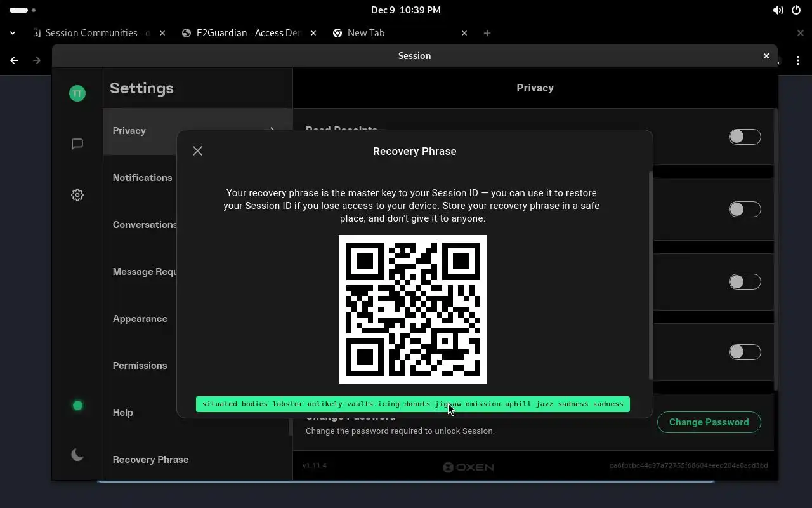Viewport: 812px width, 508px height.
Task: Open the conversations chat bubble icon
Action: pyautogui.click(x=77, y=144)
